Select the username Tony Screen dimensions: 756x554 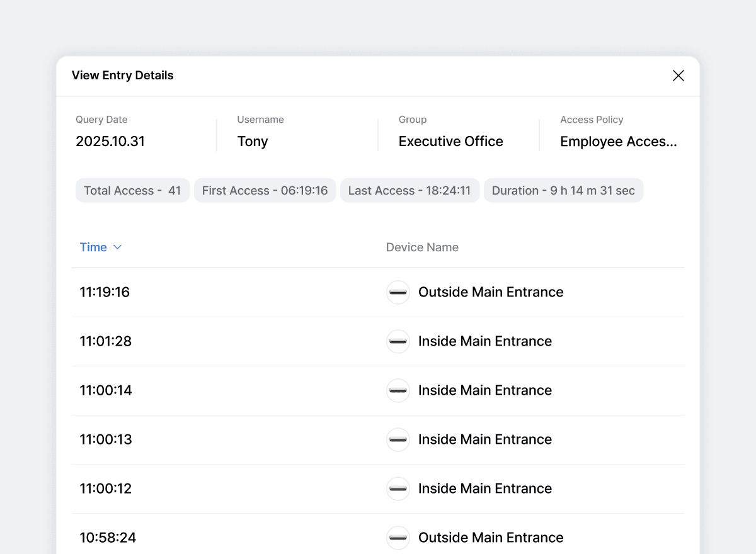coord(253,142)
